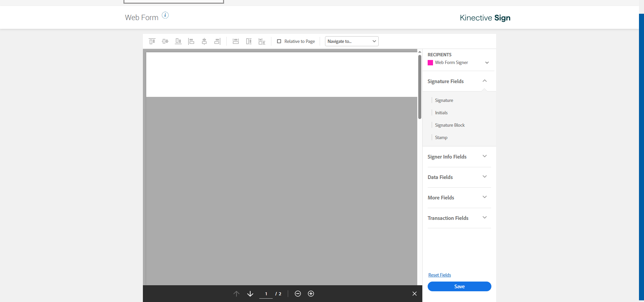Screen dimensions: 644x302
Task: Click the Save button
Action: click(459, 286)
